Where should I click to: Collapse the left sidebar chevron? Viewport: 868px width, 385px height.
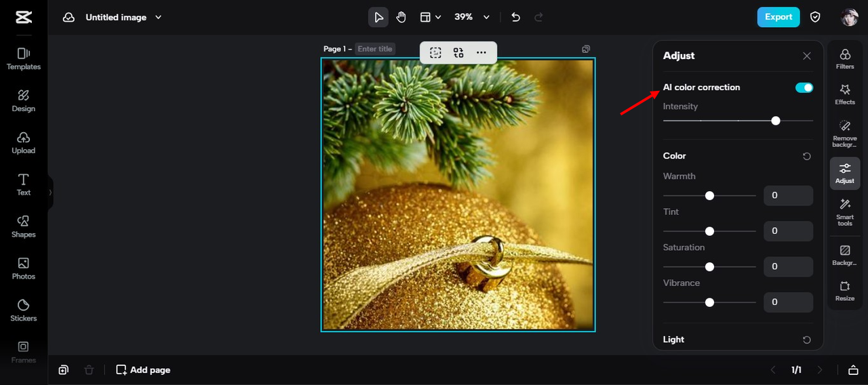tap(50, 192)
